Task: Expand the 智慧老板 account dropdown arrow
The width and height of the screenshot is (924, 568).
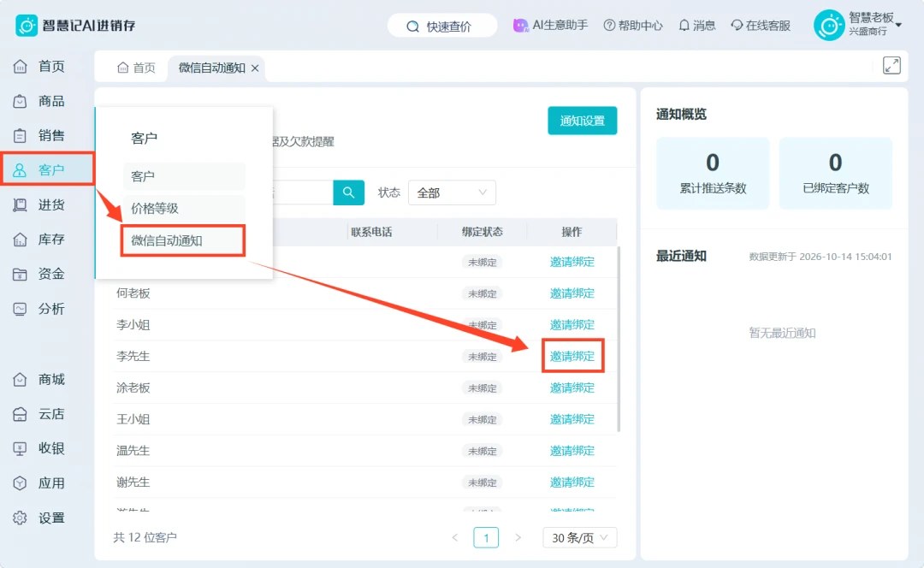Action: point(898,25)
